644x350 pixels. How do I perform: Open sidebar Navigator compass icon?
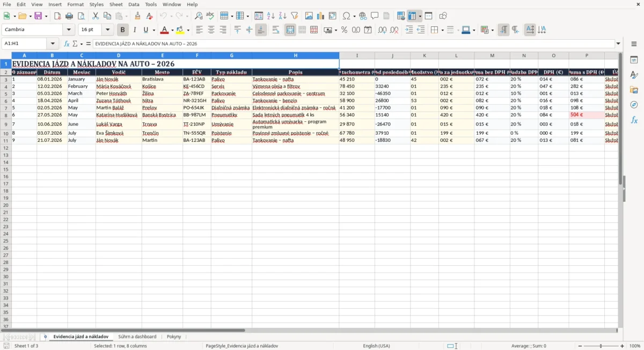[634, 105]
